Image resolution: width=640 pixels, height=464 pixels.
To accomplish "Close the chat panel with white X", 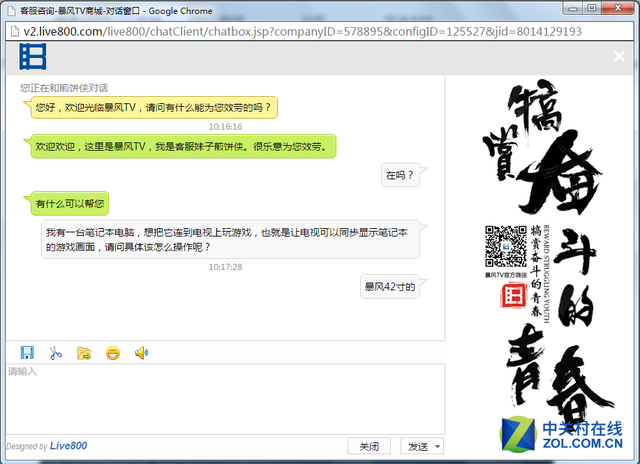I will (619, 56).
